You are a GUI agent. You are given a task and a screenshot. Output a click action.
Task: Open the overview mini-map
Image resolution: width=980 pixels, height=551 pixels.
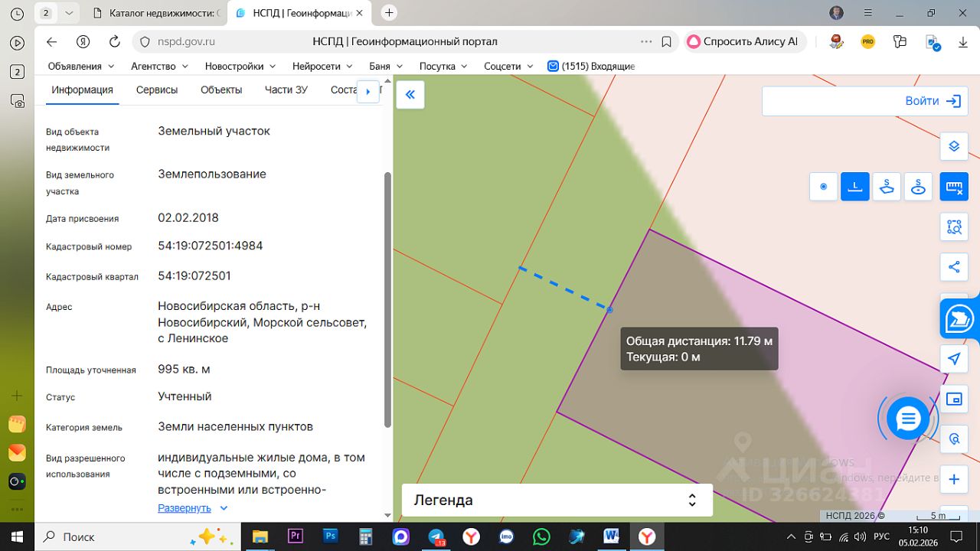pyautogui.click(x=954, y=399)
